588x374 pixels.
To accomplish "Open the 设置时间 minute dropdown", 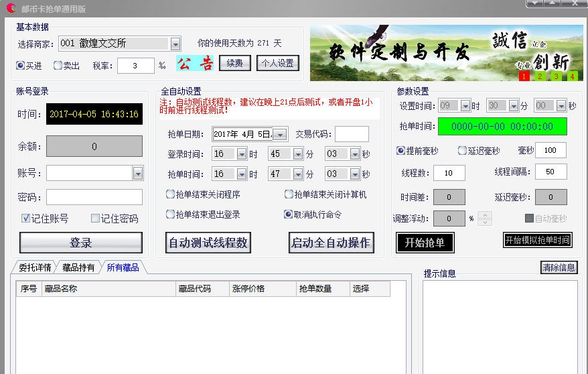I will click(514, 106).
